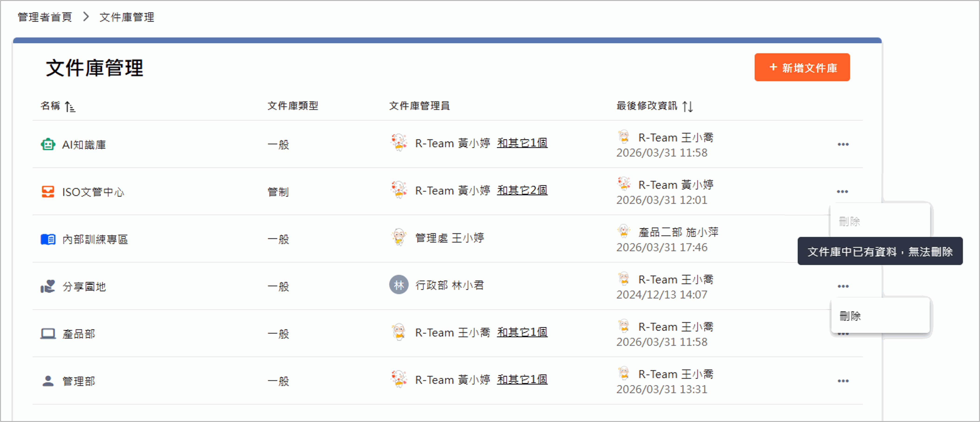Open more options for ISO文管中心 row
The image size is (980, 422).
(x=842, y=192)
